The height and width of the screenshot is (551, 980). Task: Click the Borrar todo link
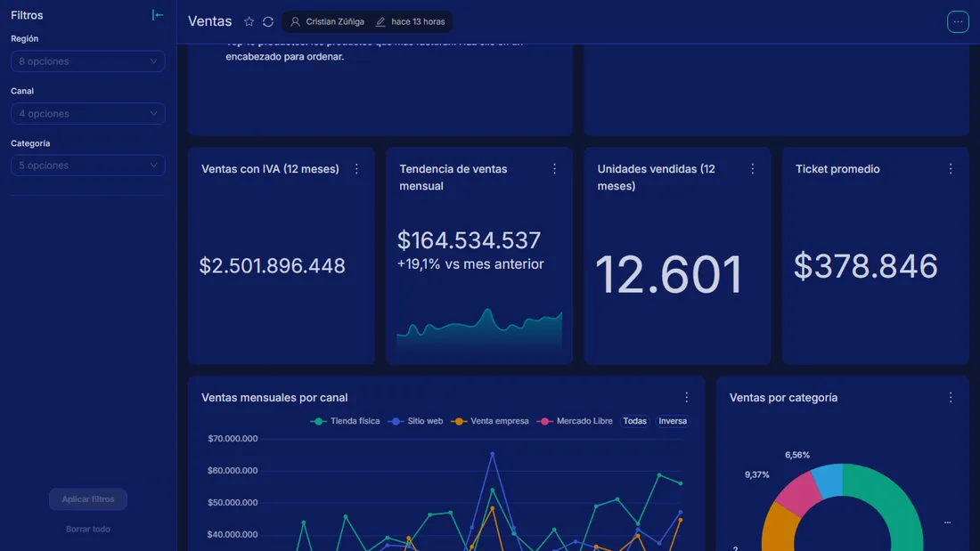coord(88,529)
